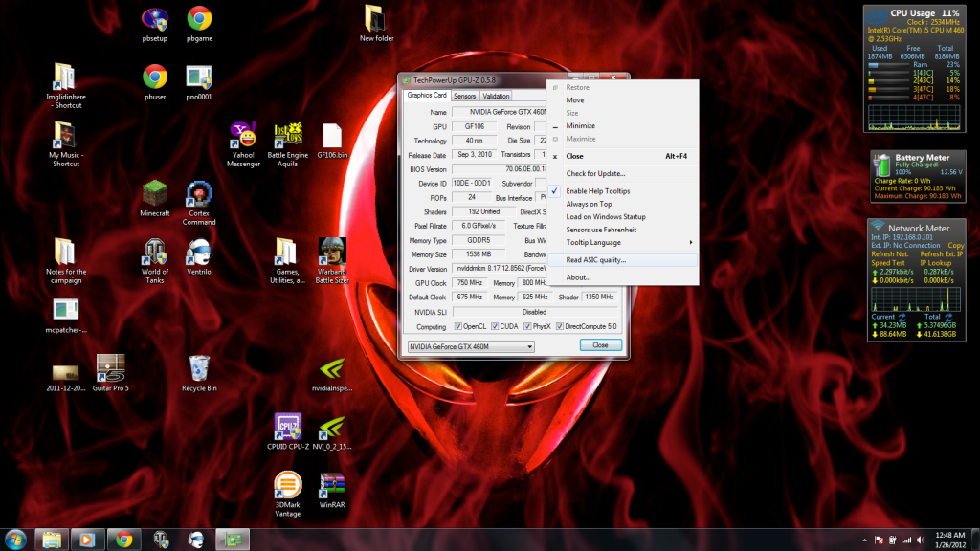This screenshot has height=551, width=980.
Task: Toggle the OpenCL checkbox in GPU-Z
Action: pos(458,327)
